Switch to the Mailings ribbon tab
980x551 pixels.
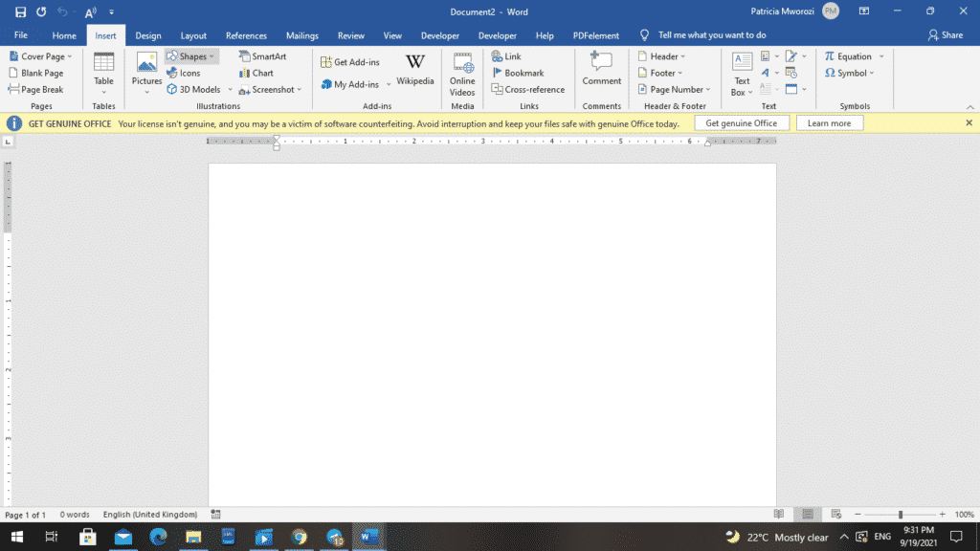point(301,34)
